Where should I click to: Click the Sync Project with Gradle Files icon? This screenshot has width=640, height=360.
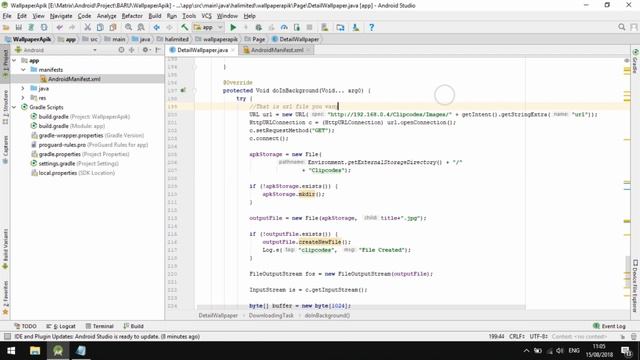tap(340, 27)
